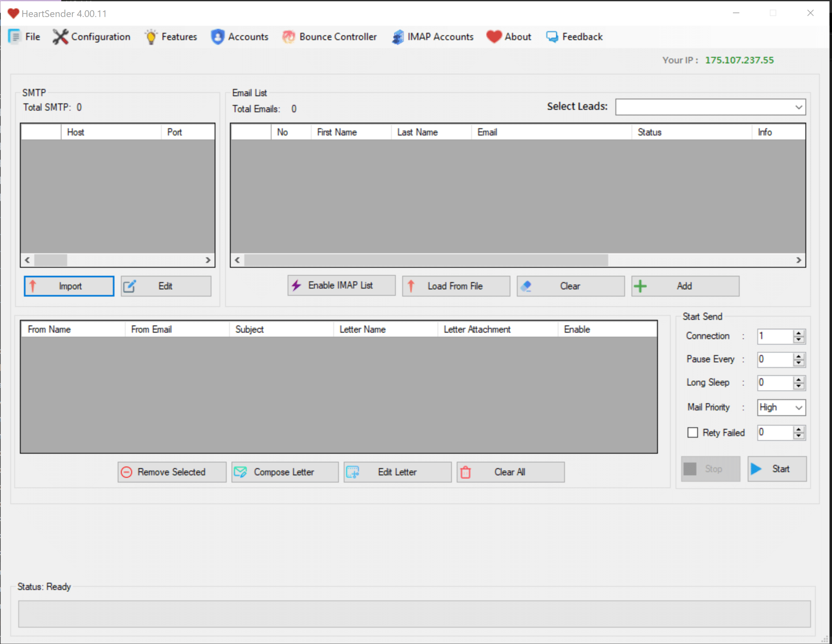This screenshot has width=832, height=644.
Task: Open the IMAP Accounts menu
Action: (x=432, y=37)
